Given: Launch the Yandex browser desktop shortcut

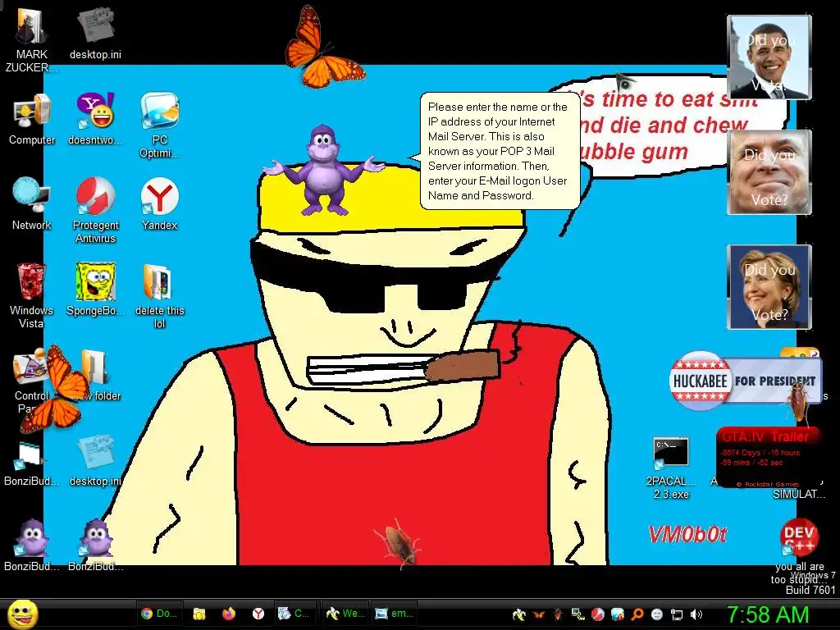Looking at the screenshot, I should (x=160, y=203).
